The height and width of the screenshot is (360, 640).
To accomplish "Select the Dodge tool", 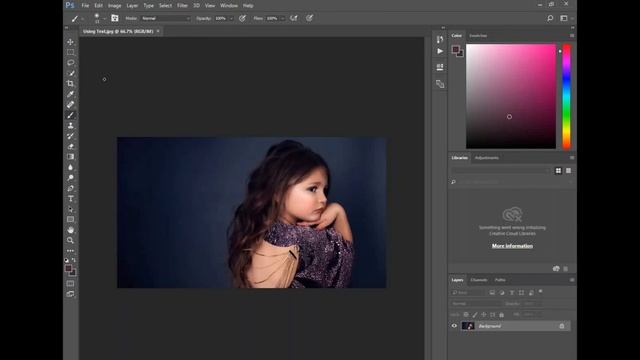I will [x=70, y=178].
